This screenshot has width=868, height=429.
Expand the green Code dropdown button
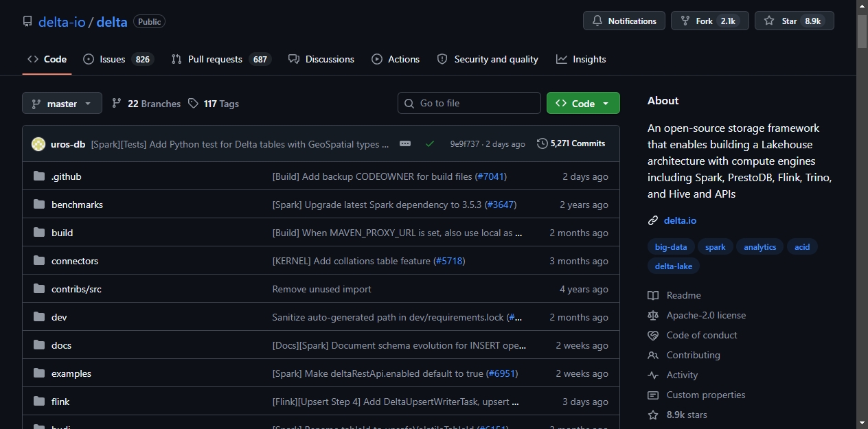[583, 103]
